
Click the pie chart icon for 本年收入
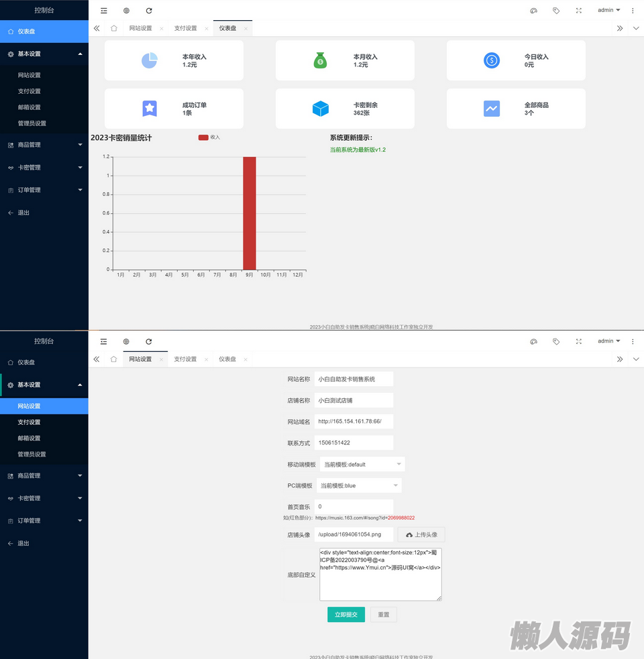tap(150, 60)
